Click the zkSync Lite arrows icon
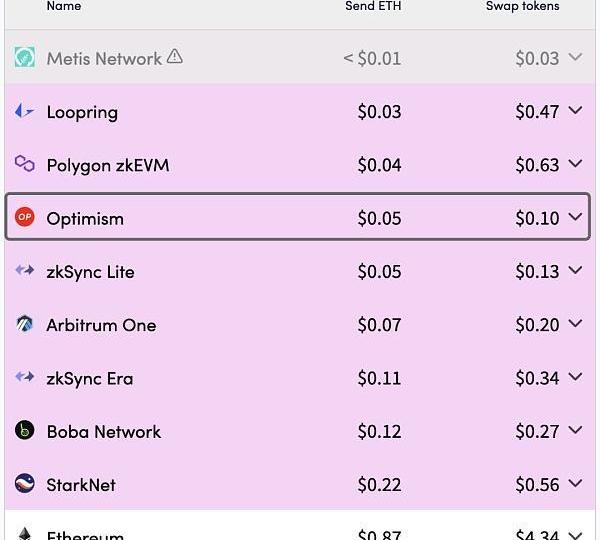Image resolution: width=600 pixels, height=540 pixels. coord(25,271)
